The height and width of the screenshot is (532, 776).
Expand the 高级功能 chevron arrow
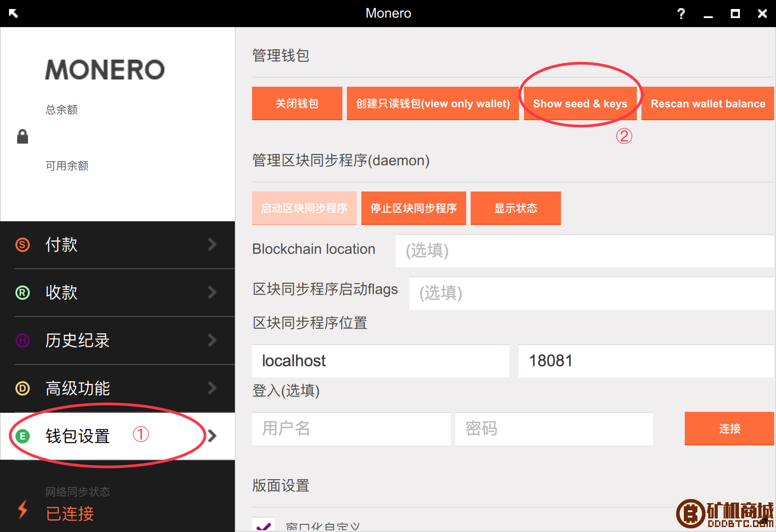pos(212,388)
